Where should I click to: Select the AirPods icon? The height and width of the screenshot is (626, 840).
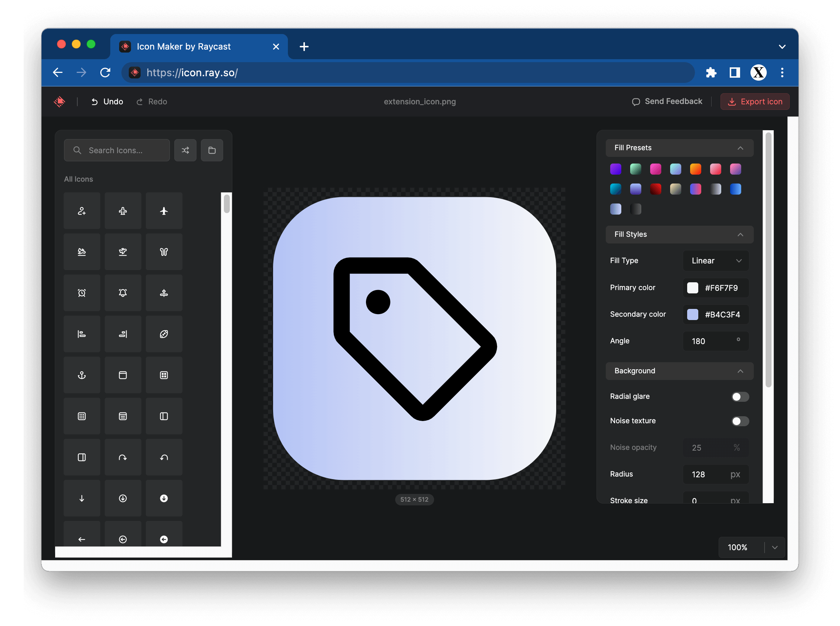[x=164, y=252]
